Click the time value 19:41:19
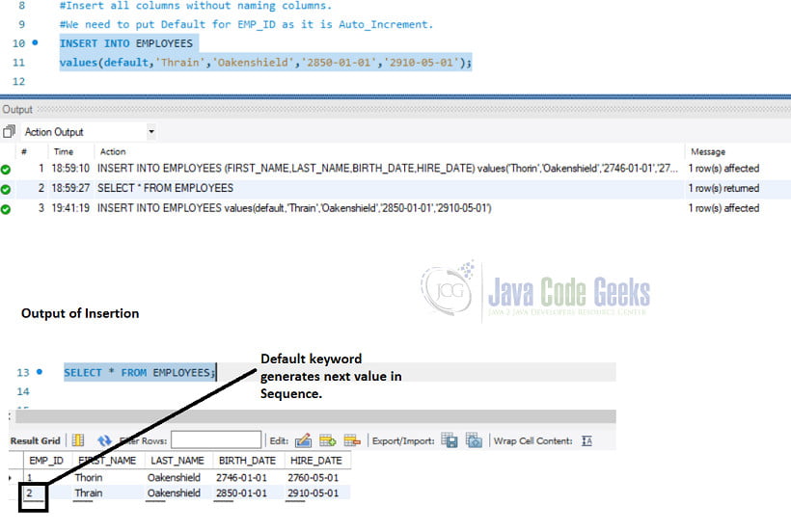Screen dimensions: 791x532 tap(70, 208)
